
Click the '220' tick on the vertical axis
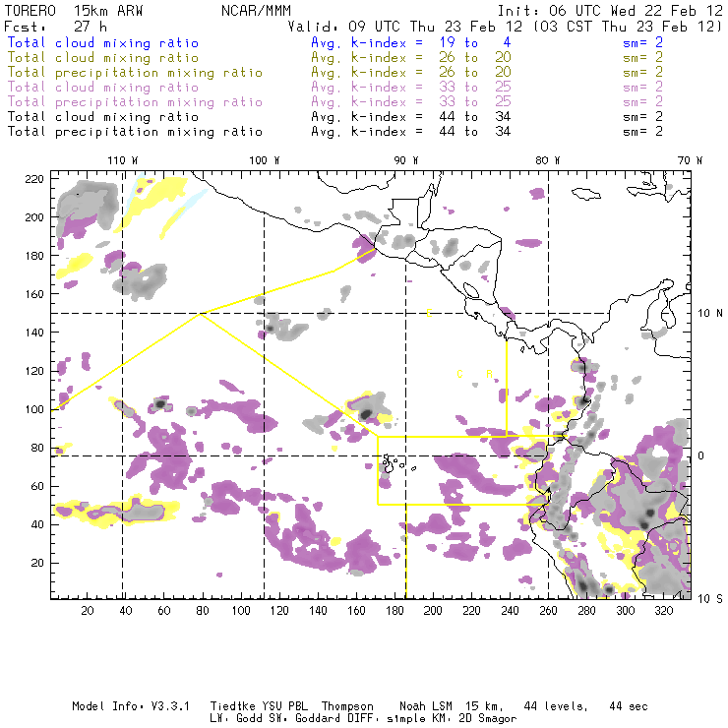(x=34, y=179)
